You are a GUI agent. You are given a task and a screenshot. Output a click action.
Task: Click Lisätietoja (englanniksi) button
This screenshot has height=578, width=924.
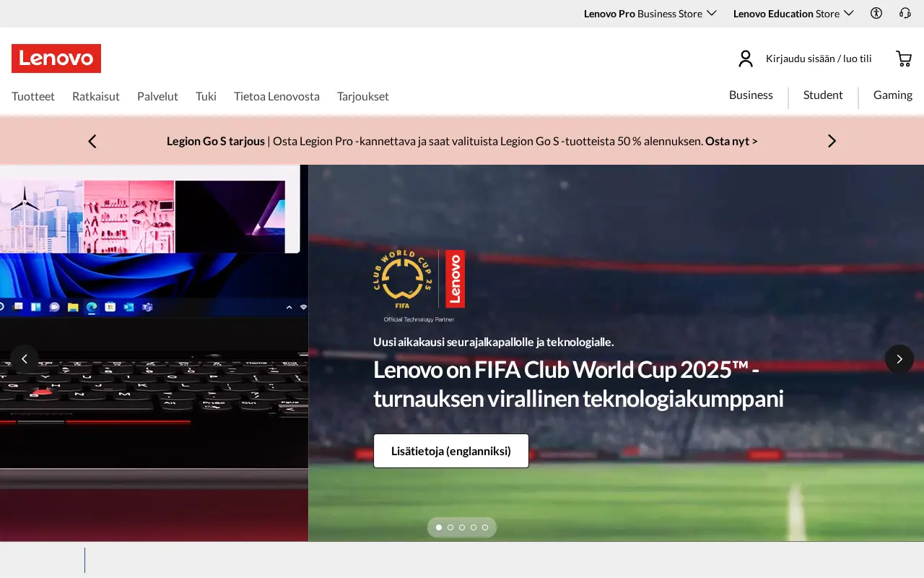point(451,451)
